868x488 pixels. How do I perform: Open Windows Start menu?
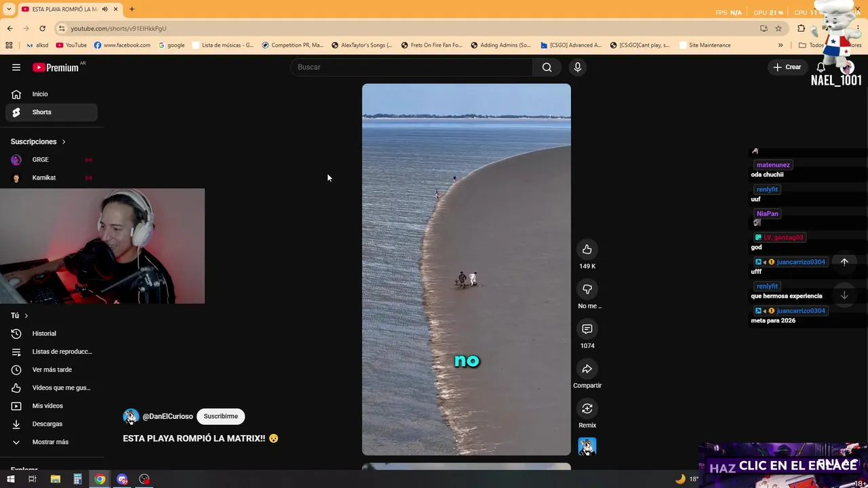point(10,479)
